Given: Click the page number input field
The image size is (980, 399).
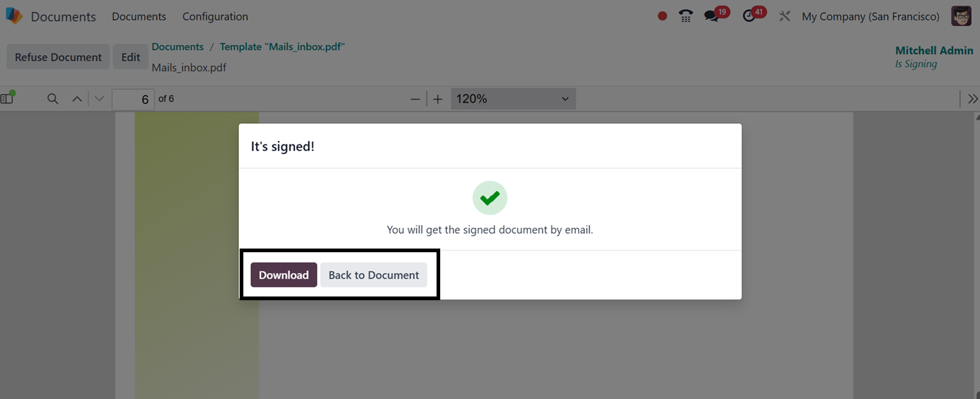Looking at the screenshot, I should (x=133, y=99).
